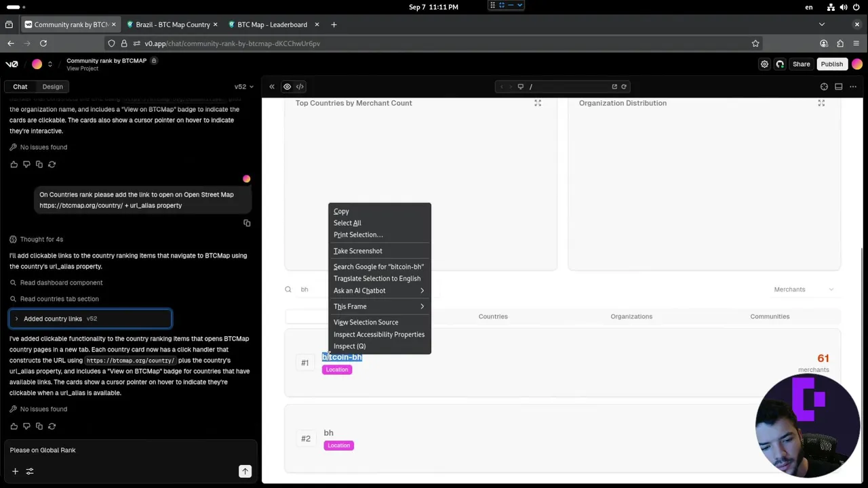
Task: Click the View Project link
Action: [82, 68]
